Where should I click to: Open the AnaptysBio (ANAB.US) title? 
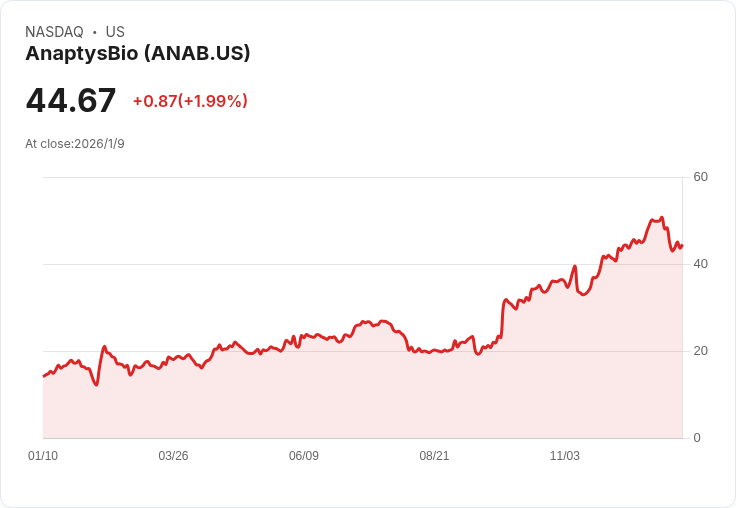[x=138, y=53]
